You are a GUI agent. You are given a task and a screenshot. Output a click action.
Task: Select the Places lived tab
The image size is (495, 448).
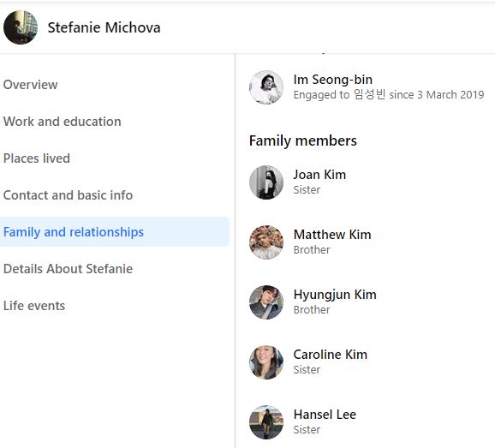37,158
